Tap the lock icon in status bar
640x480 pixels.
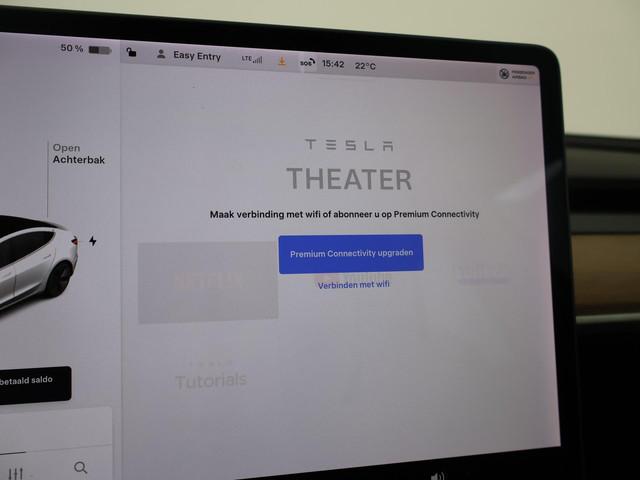[131, 52]
